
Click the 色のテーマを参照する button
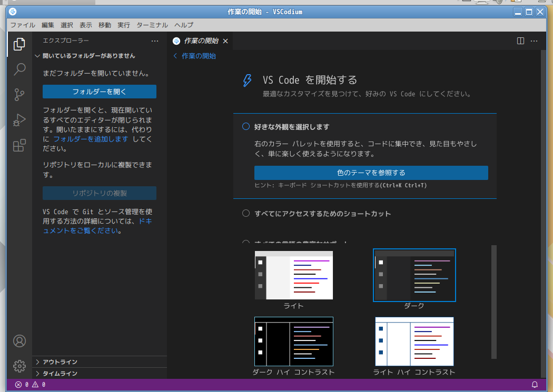click(371, 173)
